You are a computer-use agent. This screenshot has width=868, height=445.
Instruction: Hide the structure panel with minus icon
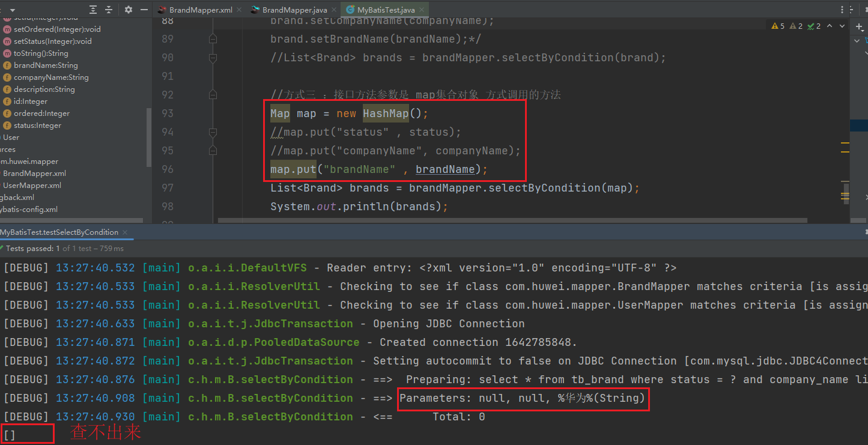[x=144, y=10]
